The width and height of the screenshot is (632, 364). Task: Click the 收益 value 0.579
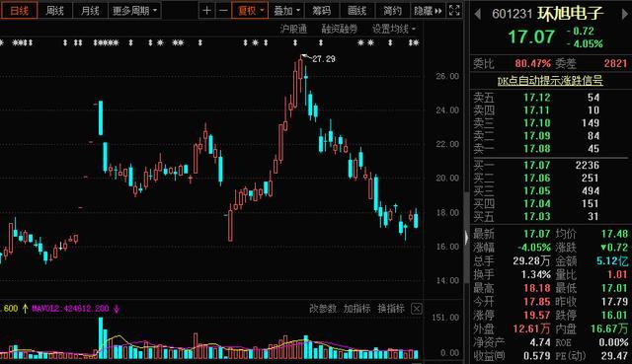tap(537, 356)
